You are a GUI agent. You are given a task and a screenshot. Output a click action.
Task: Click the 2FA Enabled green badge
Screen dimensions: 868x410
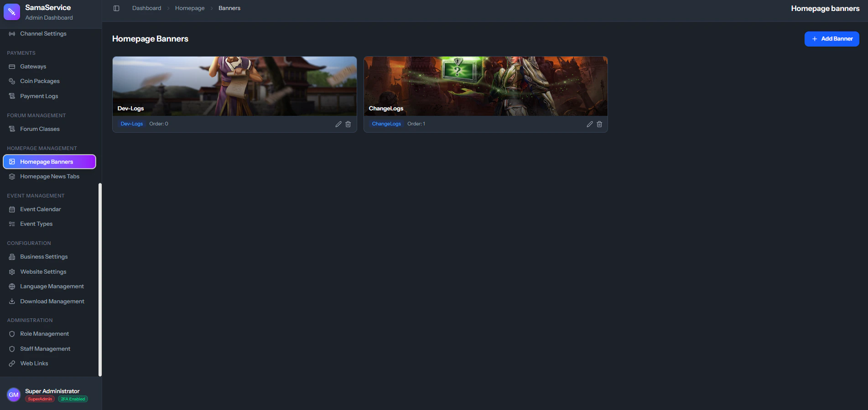73,399
